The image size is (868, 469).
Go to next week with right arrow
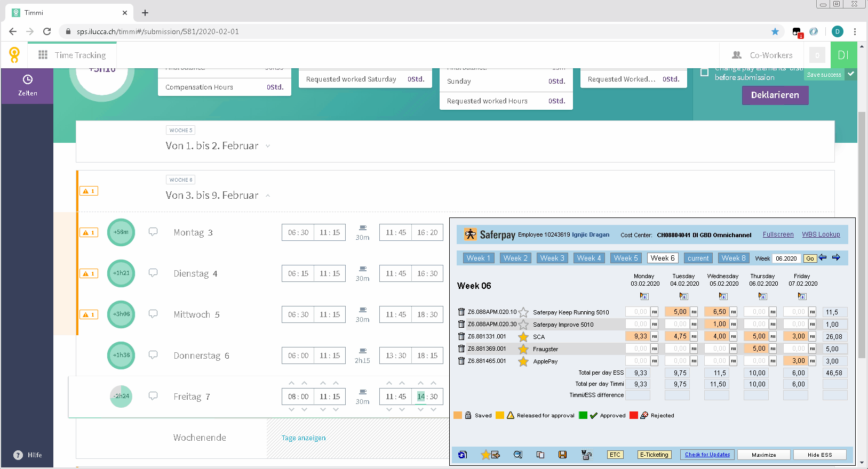point(836,257)
